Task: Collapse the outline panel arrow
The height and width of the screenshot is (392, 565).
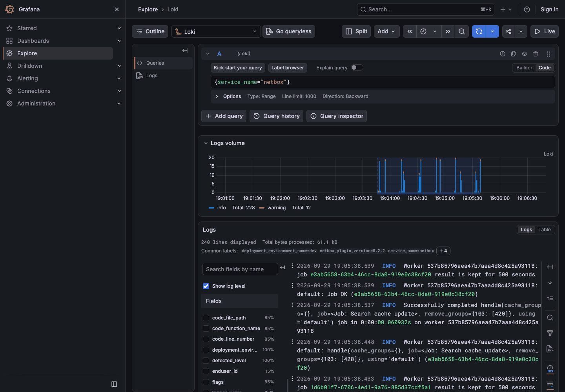Action: (x=185, y=51)
